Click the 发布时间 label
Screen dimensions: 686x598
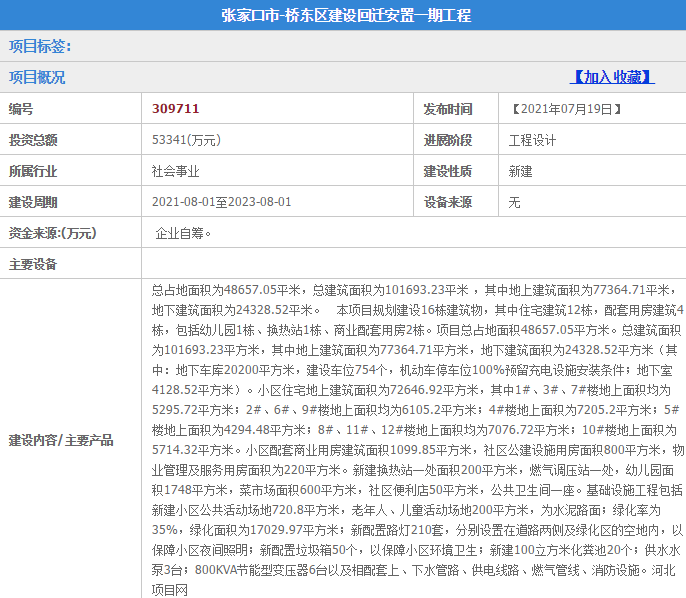[x=447, y=109]
